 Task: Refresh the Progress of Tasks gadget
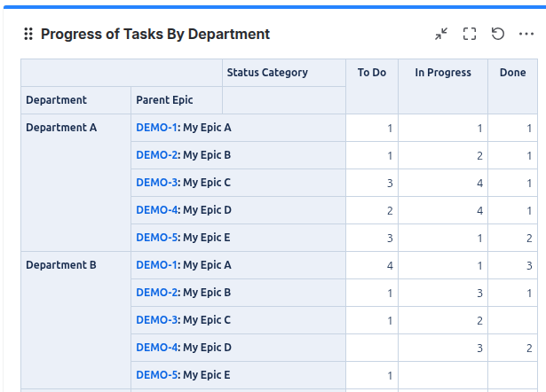498,35
